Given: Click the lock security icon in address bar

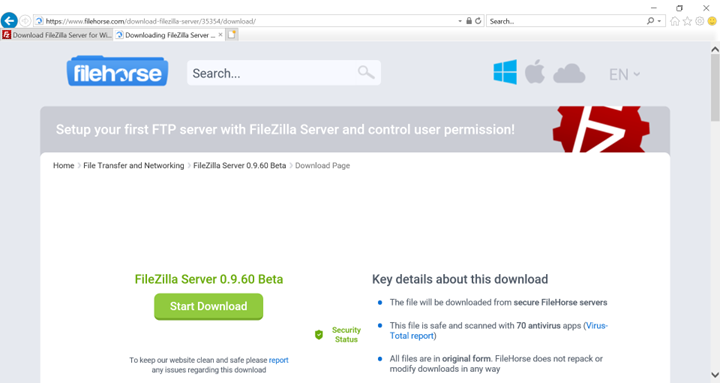Looking at the screenshot, I should [x=469, y=21].
